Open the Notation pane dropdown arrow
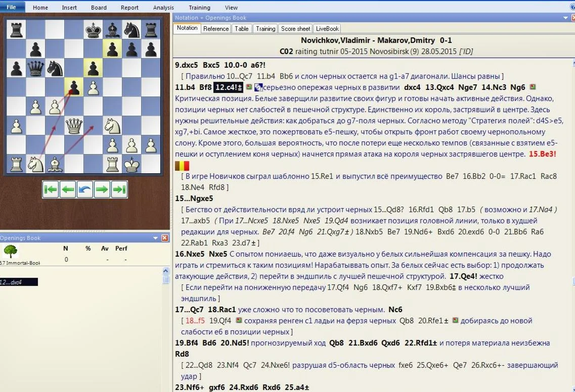 pos(565,18)
